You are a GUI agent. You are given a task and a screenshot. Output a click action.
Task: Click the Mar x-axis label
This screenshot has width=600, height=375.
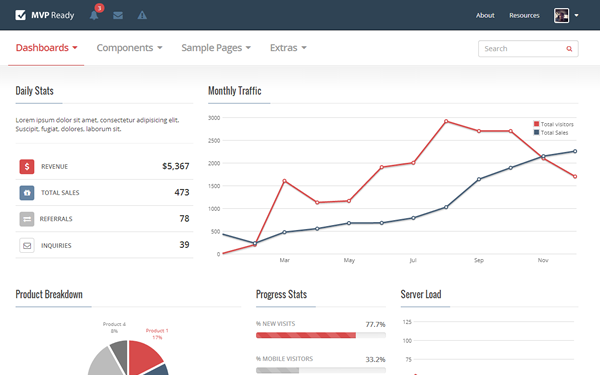(284, 260)
